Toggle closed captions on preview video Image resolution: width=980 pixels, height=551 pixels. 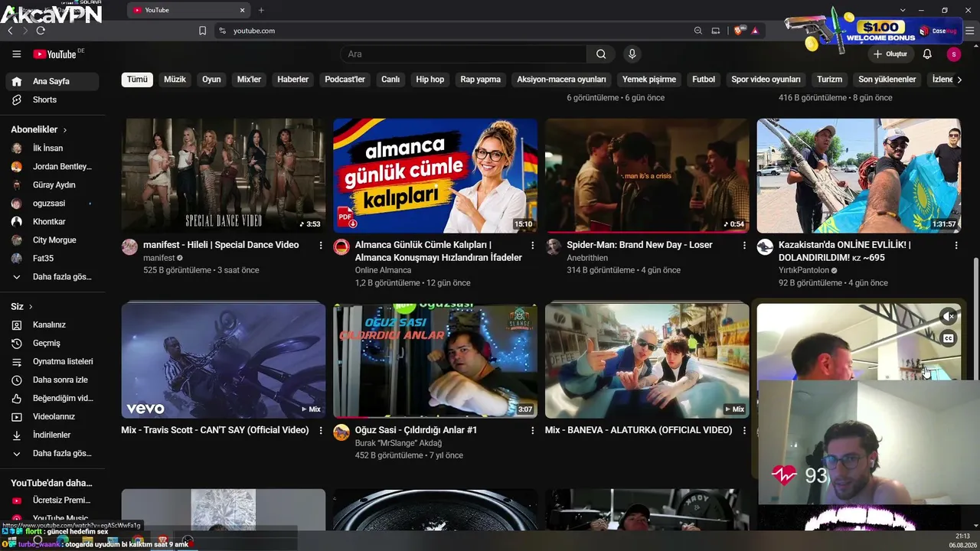pyautogui.click(x=949, y=338)
